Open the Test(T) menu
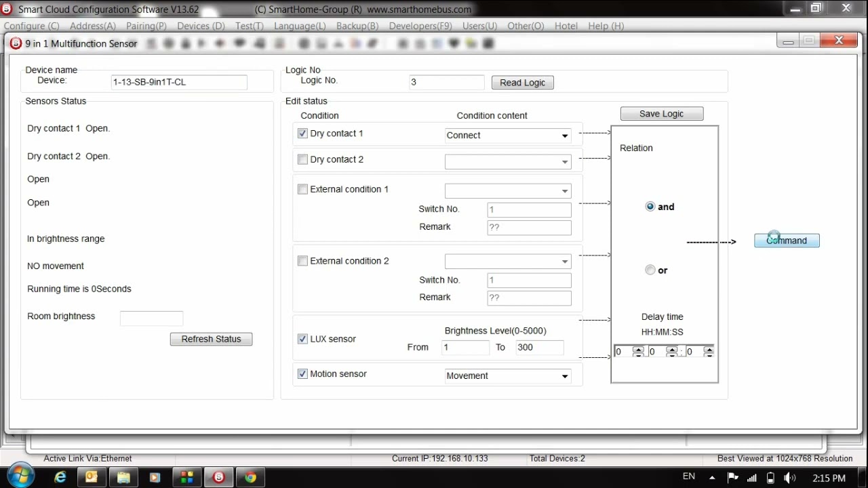 (x=250, y=26)
